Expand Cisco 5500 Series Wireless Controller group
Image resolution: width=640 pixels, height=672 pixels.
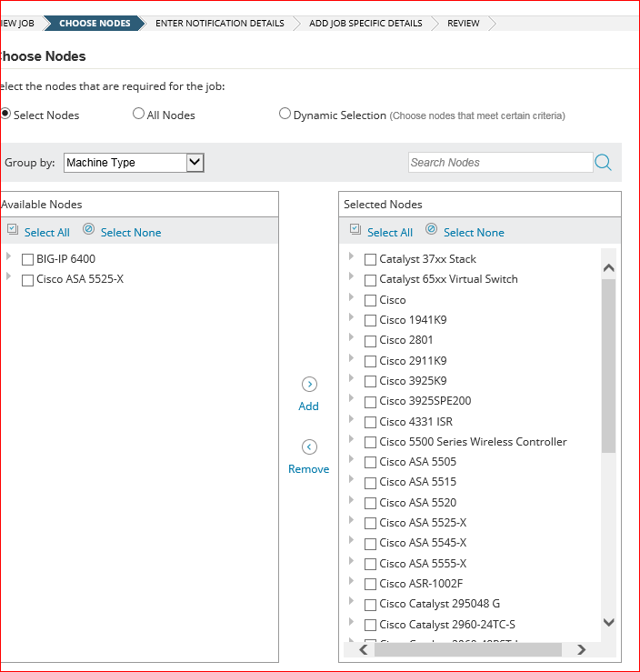[351, 438]
